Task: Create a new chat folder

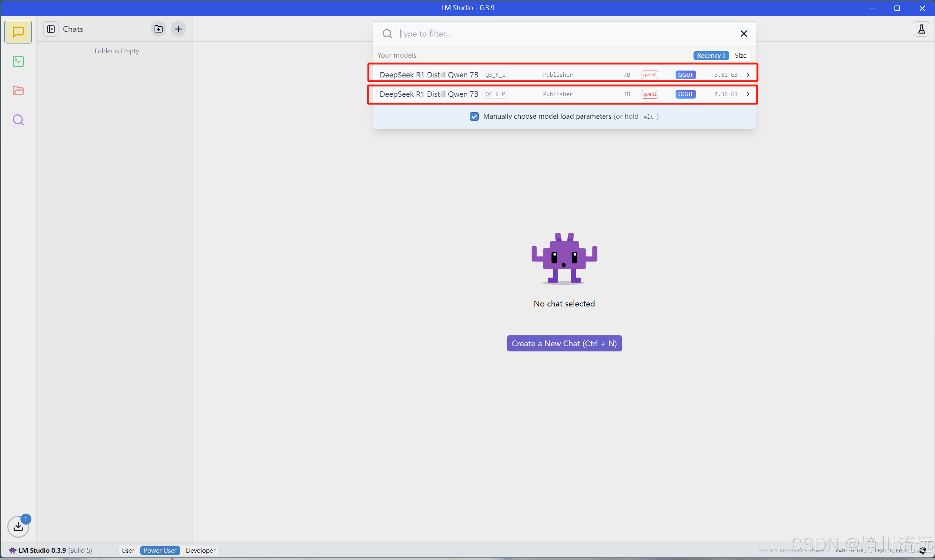Action: pos(159,29)
